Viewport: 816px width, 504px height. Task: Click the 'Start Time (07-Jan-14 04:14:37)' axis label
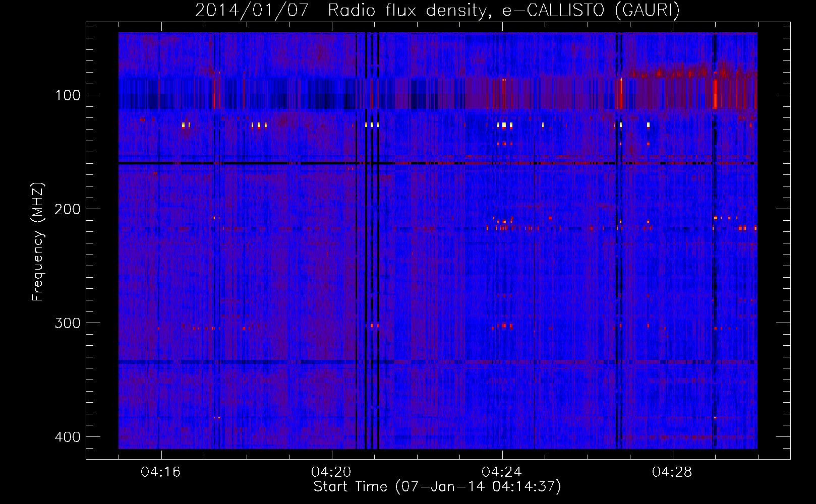[437, 487]
